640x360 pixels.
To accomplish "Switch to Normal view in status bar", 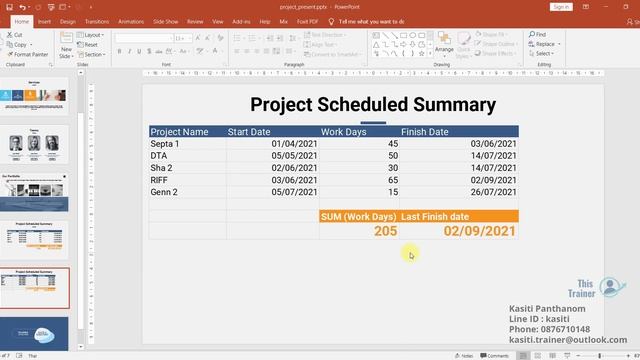I will (523, 356).
